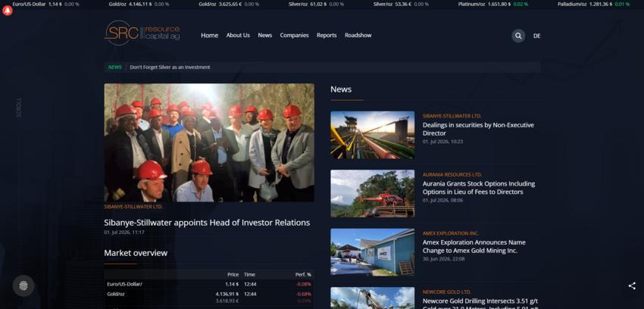Click the Aurania Resources Ltd. label

452,175
